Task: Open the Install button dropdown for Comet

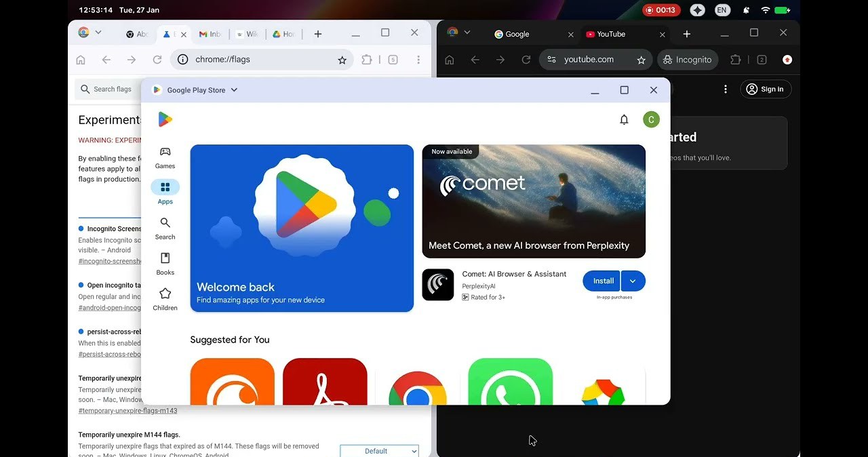Action: (633, 280)
